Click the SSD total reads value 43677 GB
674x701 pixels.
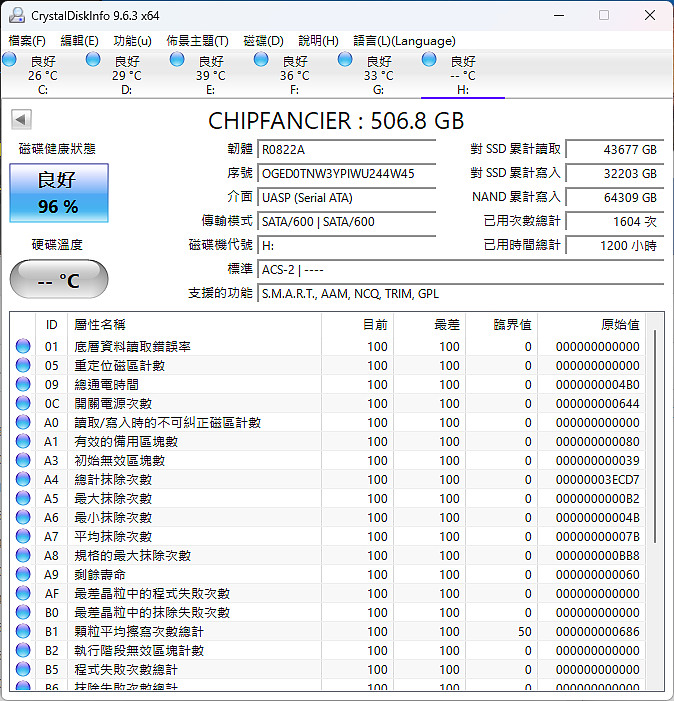pos(615,149)
